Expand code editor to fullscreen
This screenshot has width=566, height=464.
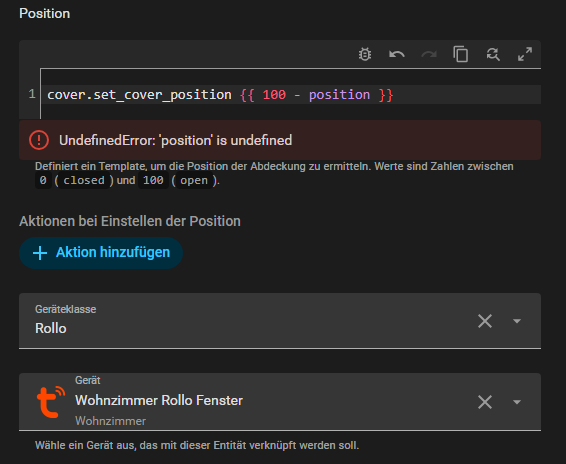pyautogui.click(x=525, y=55)
